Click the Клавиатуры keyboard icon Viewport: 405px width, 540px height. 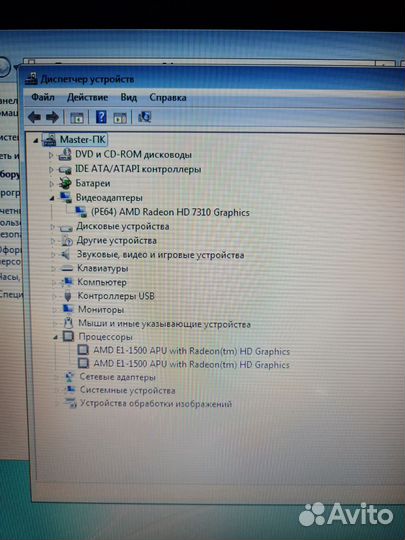pos(67,269)
